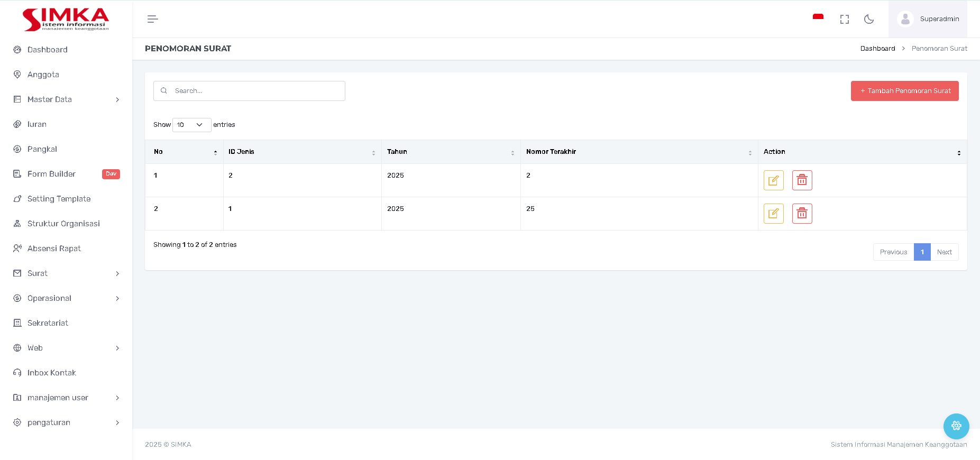The image size is (980, 460).
Task: Click the hamburger menu icon to collapse sidebar
Action: [x=152, y=19]
